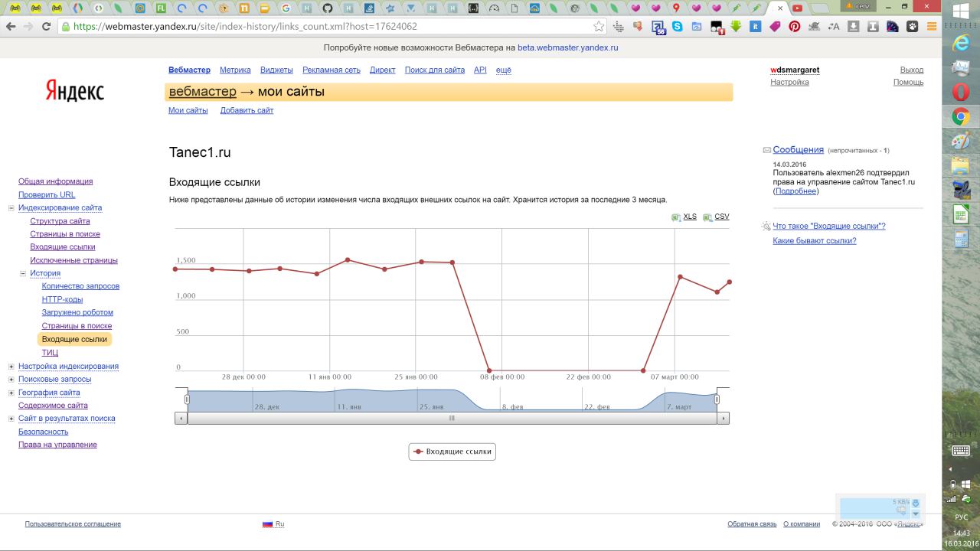Open the Calculator from taskbar

(x=960, y=239)
